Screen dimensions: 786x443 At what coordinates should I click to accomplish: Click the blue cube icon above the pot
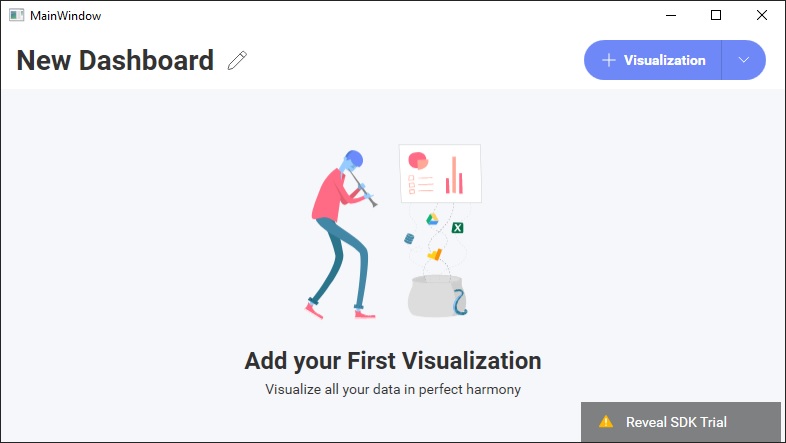[x=408, y=238]
